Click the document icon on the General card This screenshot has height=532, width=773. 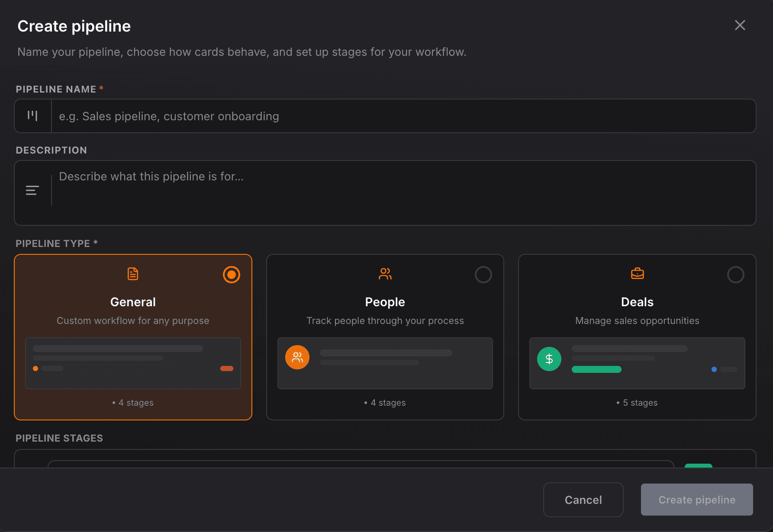click(133, 273)
